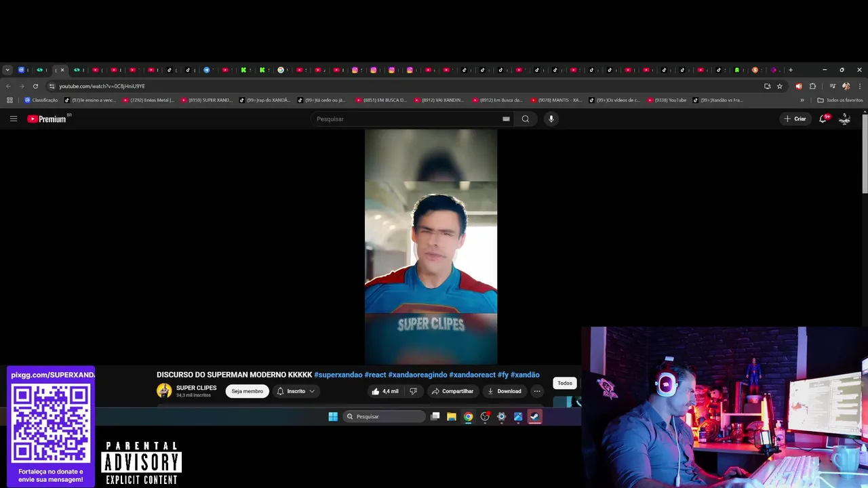This screenshot has width=868, height=488.
Task: Go back with browser back arrow
Action: pyautogui.click(x=8, y=86)
